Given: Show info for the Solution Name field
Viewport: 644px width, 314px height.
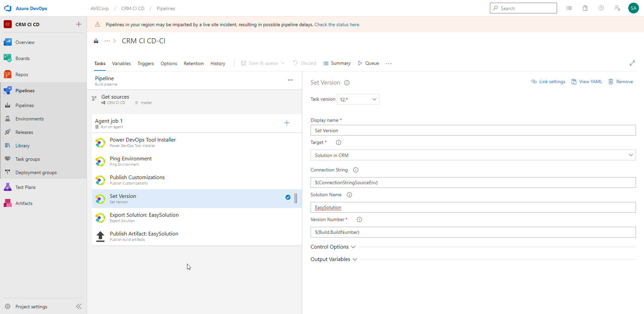Looking at the screenshot, I should click(x=349, y=195).
